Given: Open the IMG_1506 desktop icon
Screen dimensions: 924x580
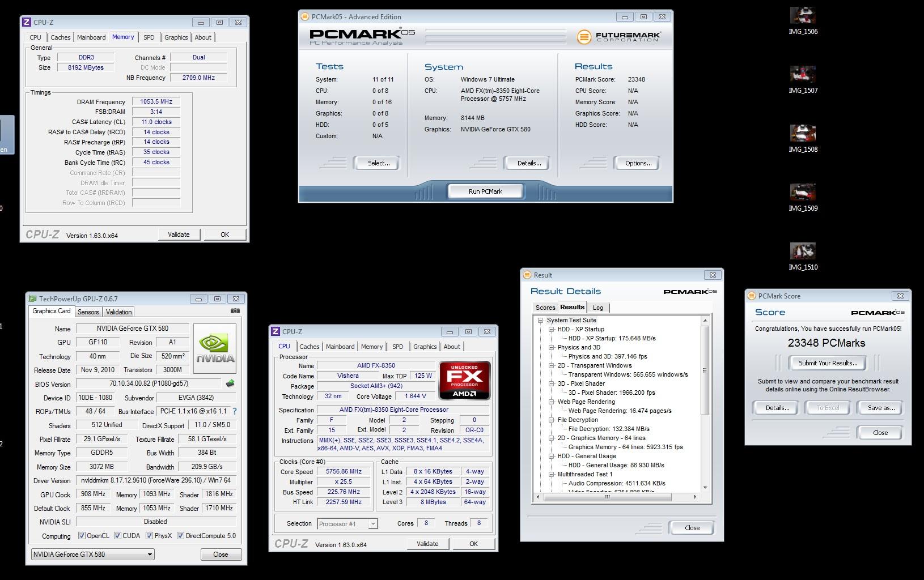Looking at the screenshot, I should click(803, 21).
